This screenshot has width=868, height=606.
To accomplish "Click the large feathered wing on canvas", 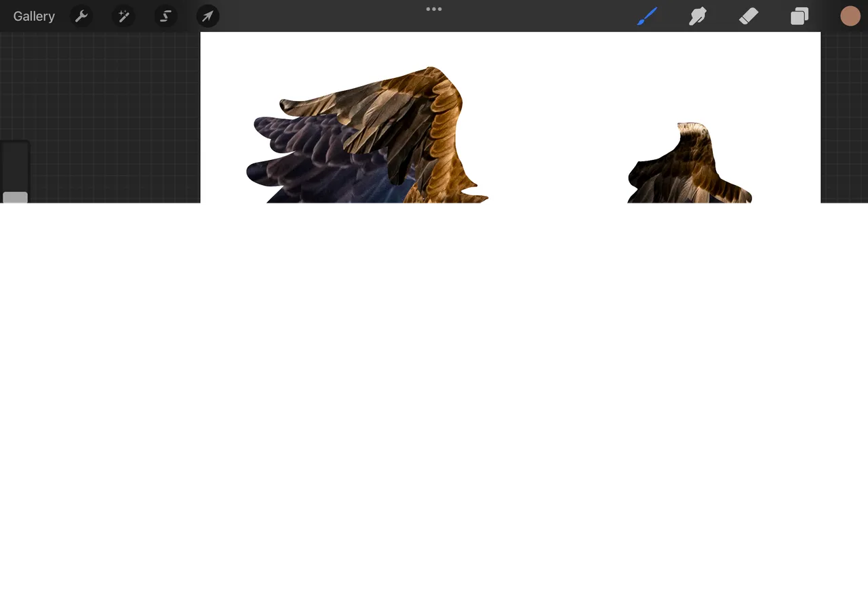I will (367, 136).
